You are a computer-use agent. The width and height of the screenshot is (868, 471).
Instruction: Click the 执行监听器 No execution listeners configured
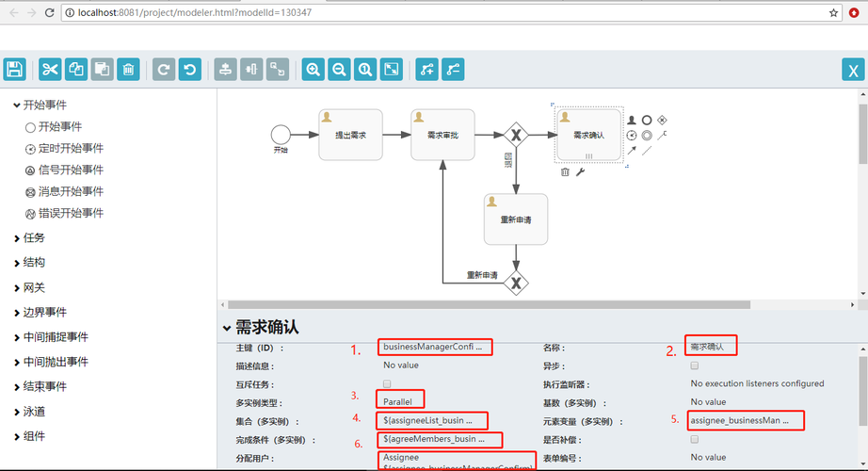point(757,383)
